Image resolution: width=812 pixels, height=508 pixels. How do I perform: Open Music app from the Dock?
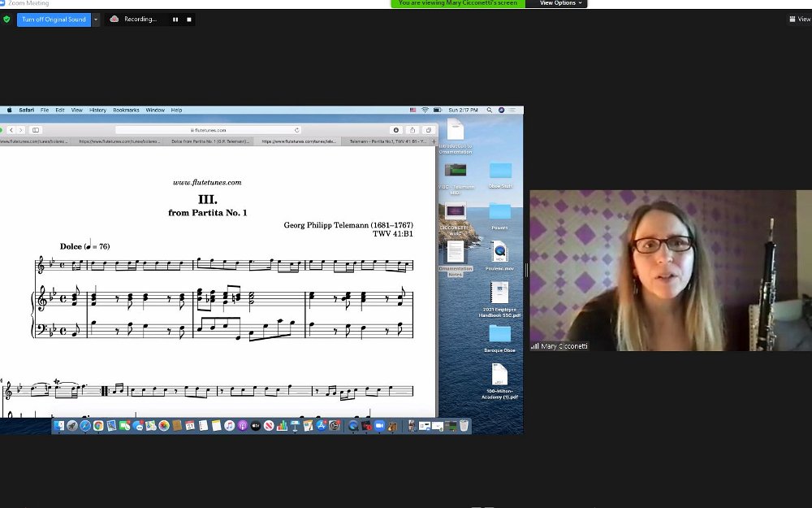pyautogui.click(x=230, y=426)
